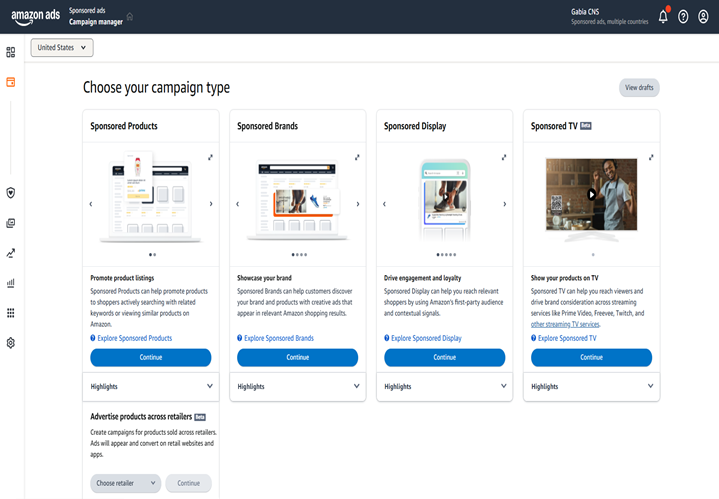Open the dashboard grid icon in sidebar

point(11,52)
